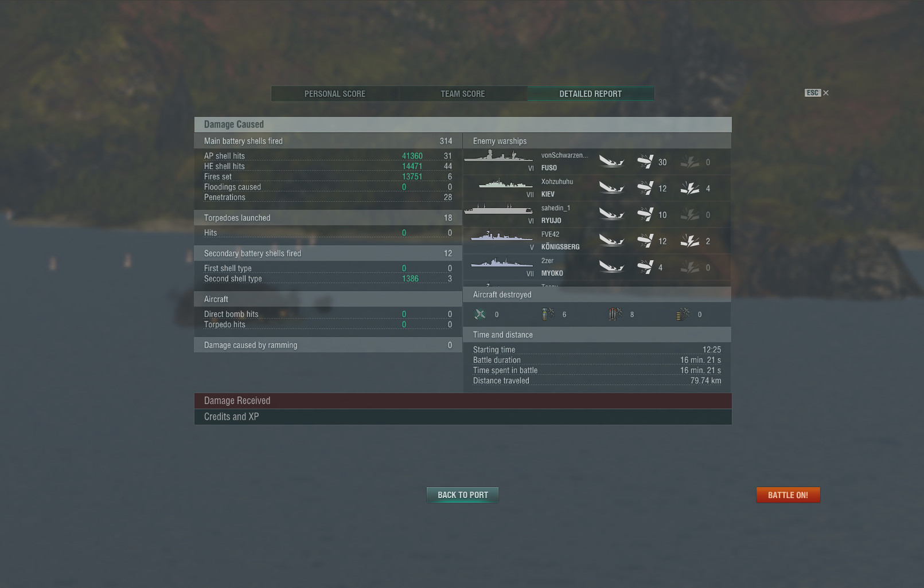The width and height of the screenshot is (924, 588).
Task: Switch to the Personal Score tab
Action: coord(335,94)
